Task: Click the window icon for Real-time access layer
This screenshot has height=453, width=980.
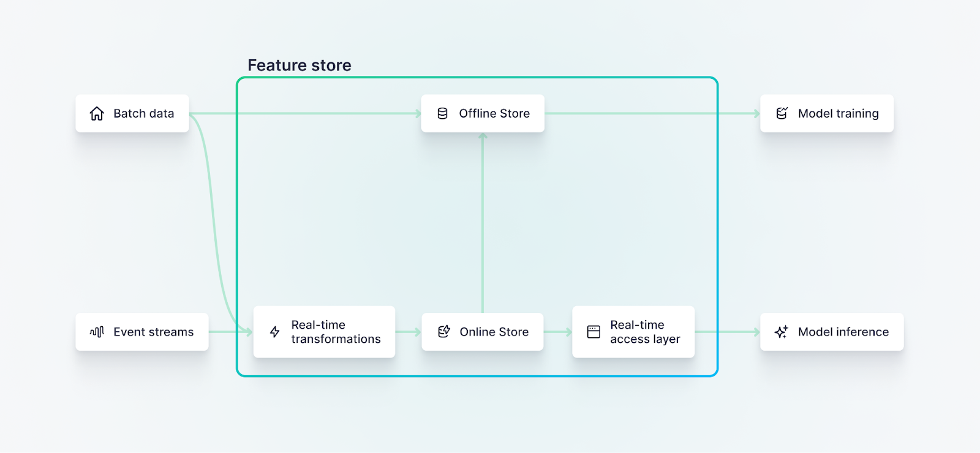Action: (594, 332)
